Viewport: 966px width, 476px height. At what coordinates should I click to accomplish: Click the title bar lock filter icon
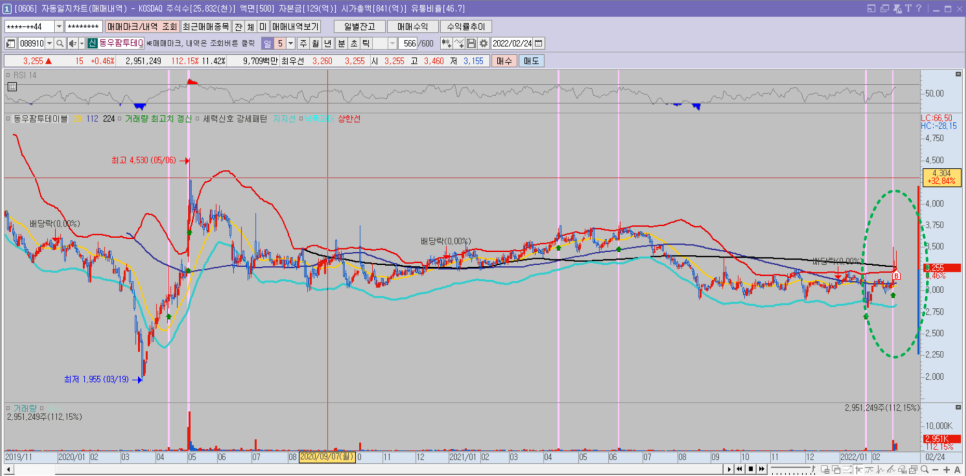898,9
